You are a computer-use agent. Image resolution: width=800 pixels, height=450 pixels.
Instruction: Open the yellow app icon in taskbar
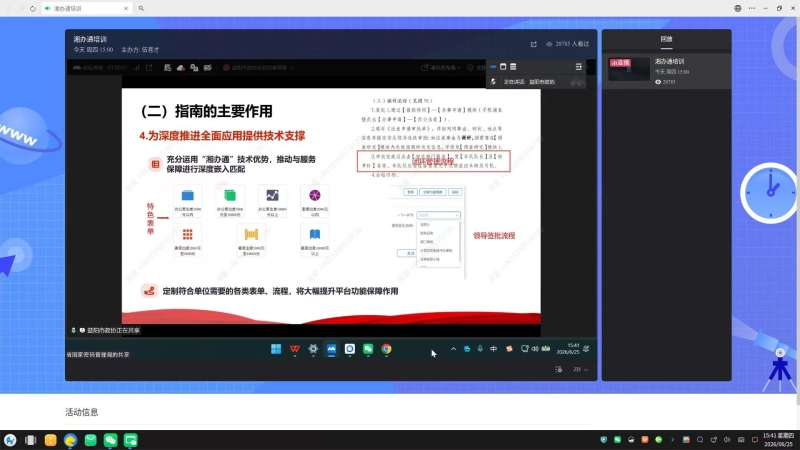pyautogui.click(x=51, y=440)
